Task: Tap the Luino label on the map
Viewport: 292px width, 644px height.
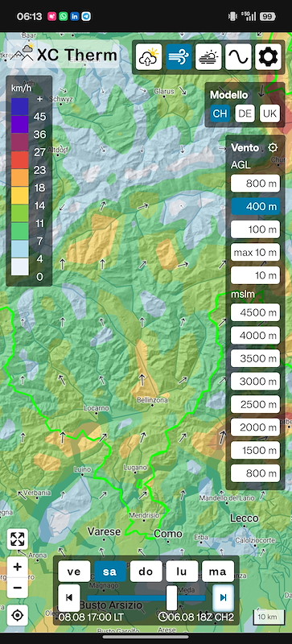Action: [83, 469]
